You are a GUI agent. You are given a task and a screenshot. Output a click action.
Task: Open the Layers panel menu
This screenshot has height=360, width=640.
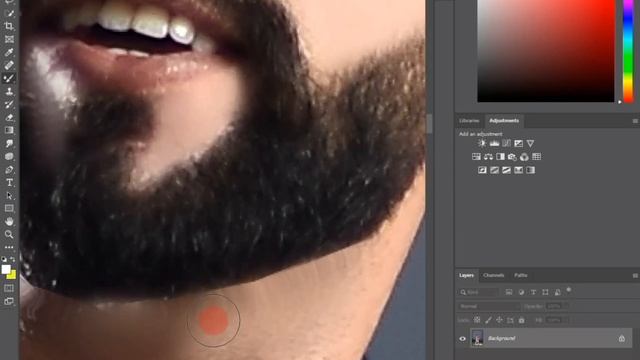point(635,276)
